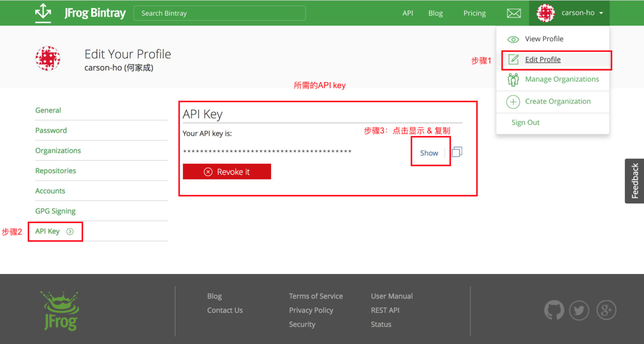Click the JFrog frog logo in footer

60,310
